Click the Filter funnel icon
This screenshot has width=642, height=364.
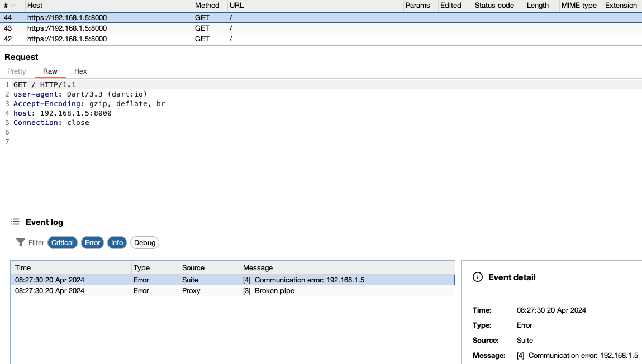click(x=21, y=242)
